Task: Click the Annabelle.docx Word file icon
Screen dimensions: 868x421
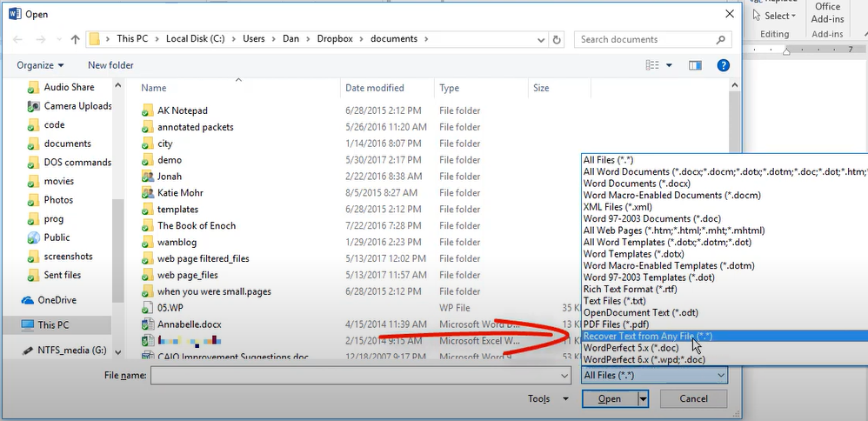Action: (x=147, y=324)
